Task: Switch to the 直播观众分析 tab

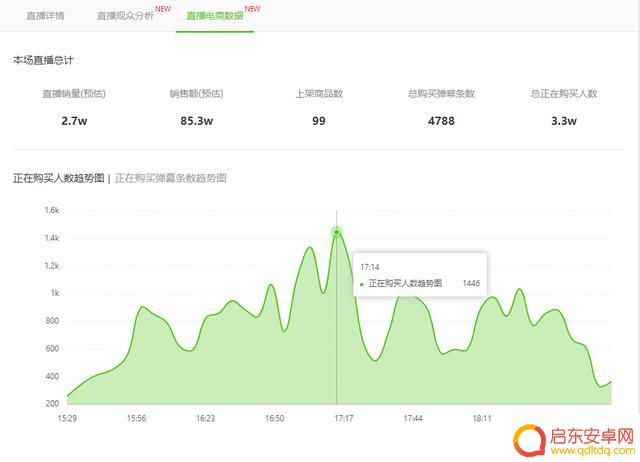Action: click(125, 16)
